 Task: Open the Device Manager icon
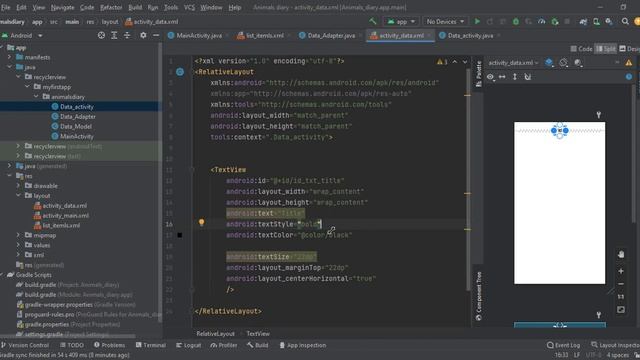596,21
